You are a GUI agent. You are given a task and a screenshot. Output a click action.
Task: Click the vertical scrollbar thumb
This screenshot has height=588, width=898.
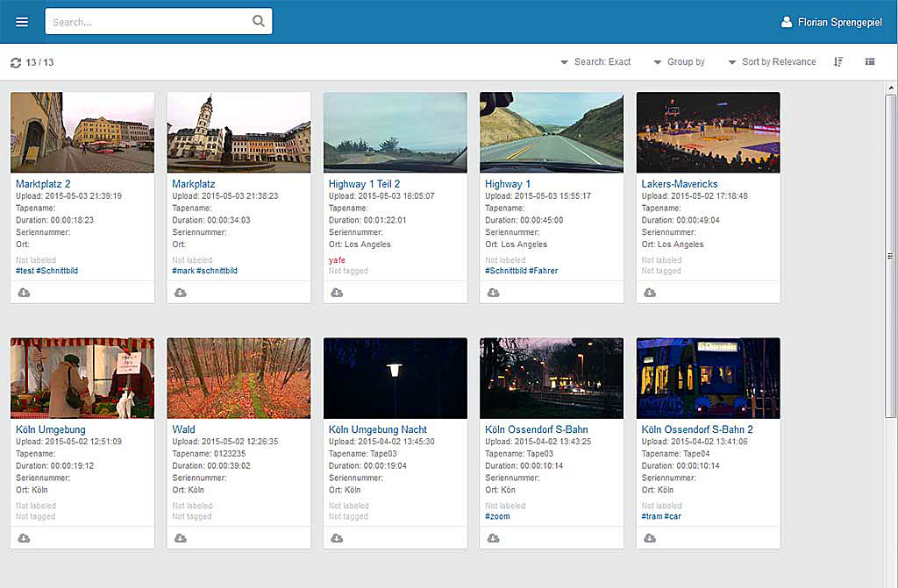tap(891, 256)
